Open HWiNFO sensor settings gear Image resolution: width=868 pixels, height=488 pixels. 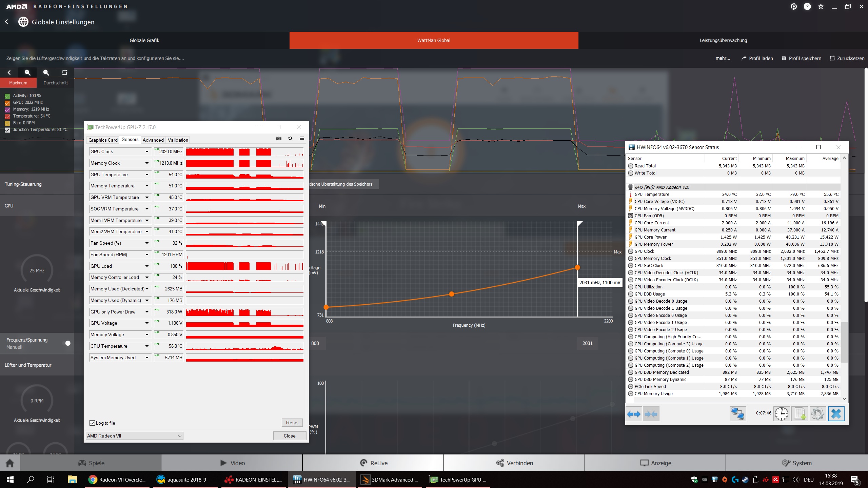(818, 414)
